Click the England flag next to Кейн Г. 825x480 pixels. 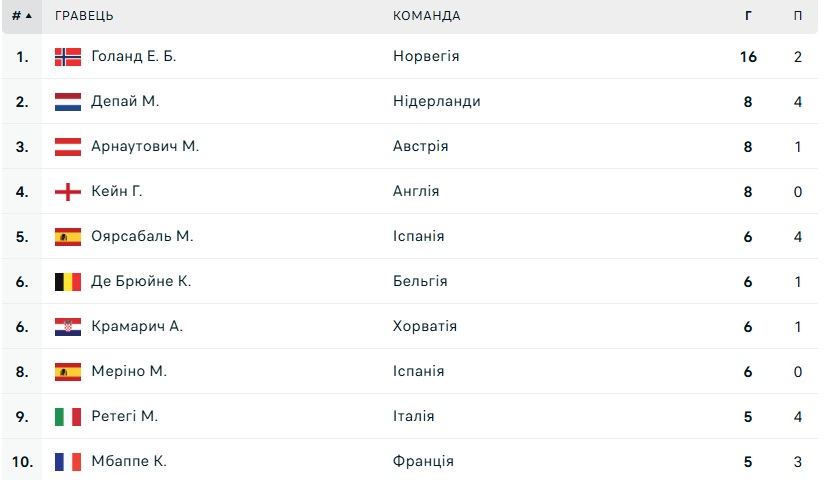point(67,192)
